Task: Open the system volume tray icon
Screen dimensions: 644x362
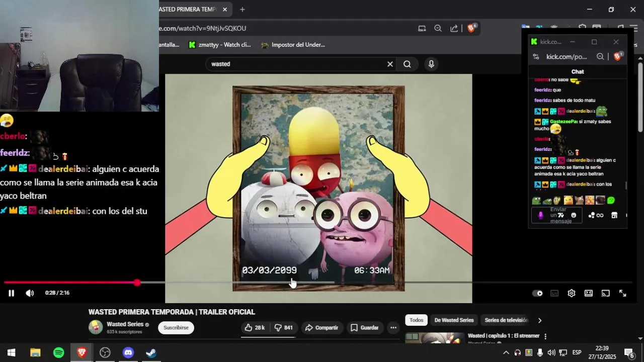Action: pyautogui.click(x=551, y=352)
